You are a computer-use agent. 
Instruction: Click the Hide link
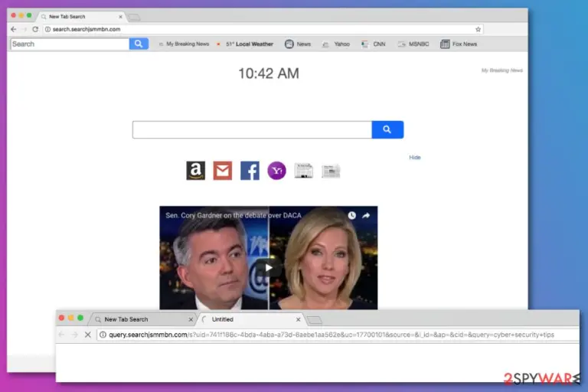pyautogui.click(x=415, y=158)
